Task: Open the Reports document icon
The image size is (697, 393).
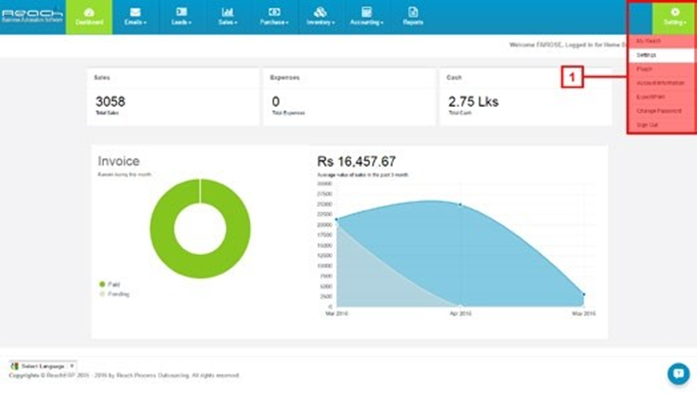Action: [413, 12]
